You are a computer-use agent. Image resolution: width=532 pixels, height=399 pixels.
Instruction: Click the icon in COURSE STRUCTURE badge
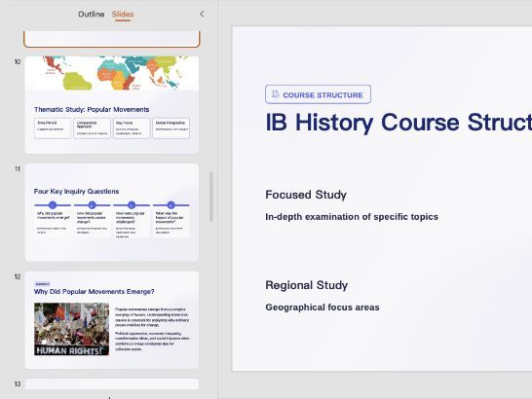point(275,94)
